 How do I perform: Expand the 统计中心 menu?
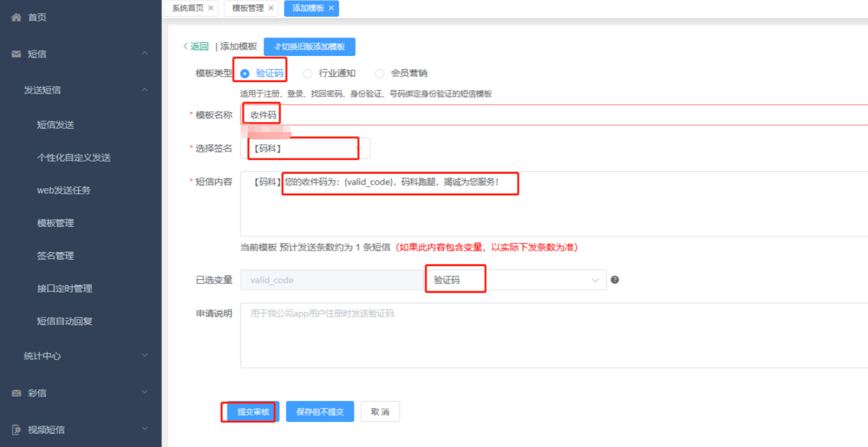point(145,355)
